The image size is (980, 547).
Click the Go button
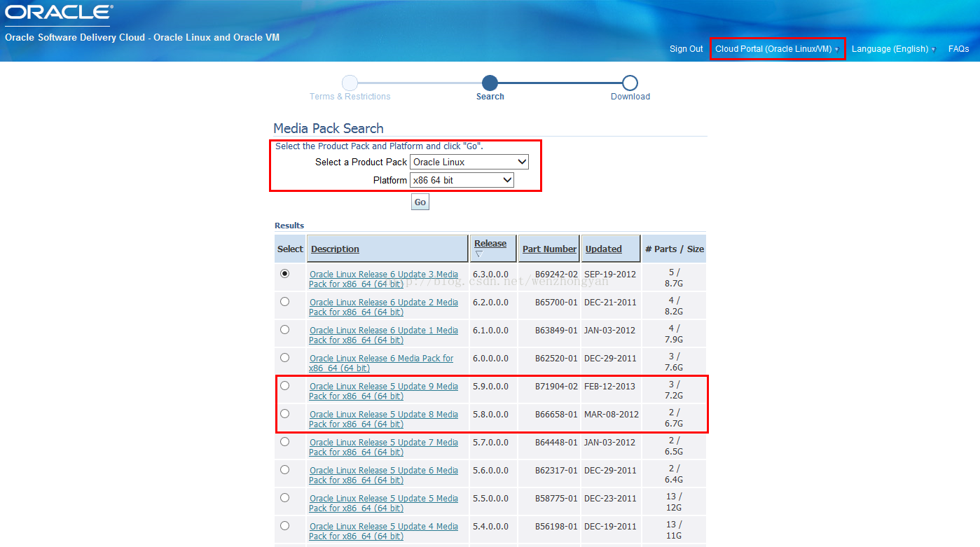pyautogui.click(x=420, y=202)
